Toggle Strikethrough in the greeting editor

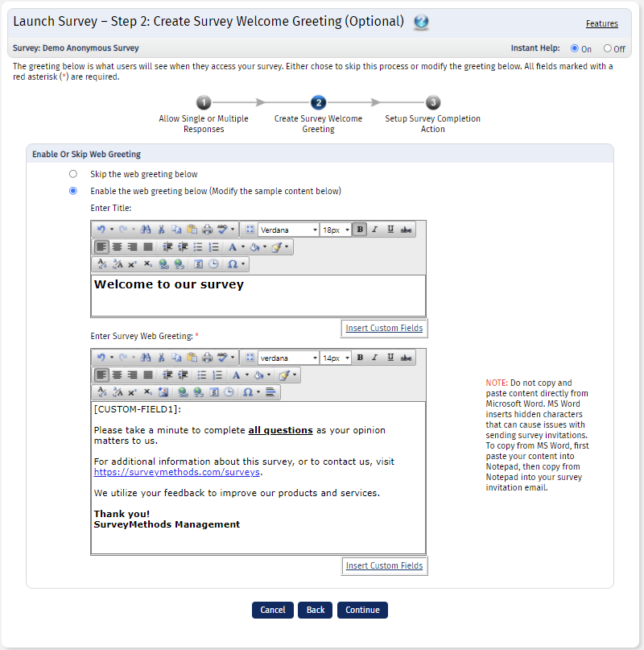pyautogui.click(x=407, y=358)
